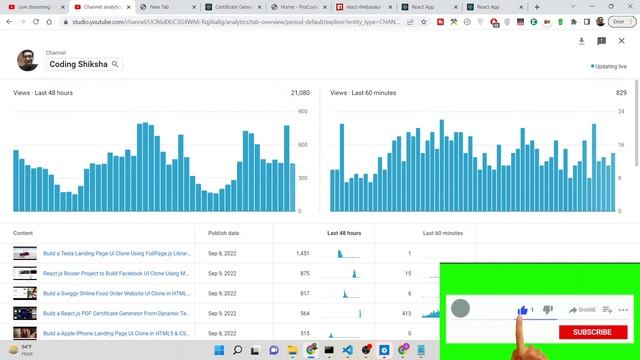Expand the tab search chevron

(x=573, y=7)
